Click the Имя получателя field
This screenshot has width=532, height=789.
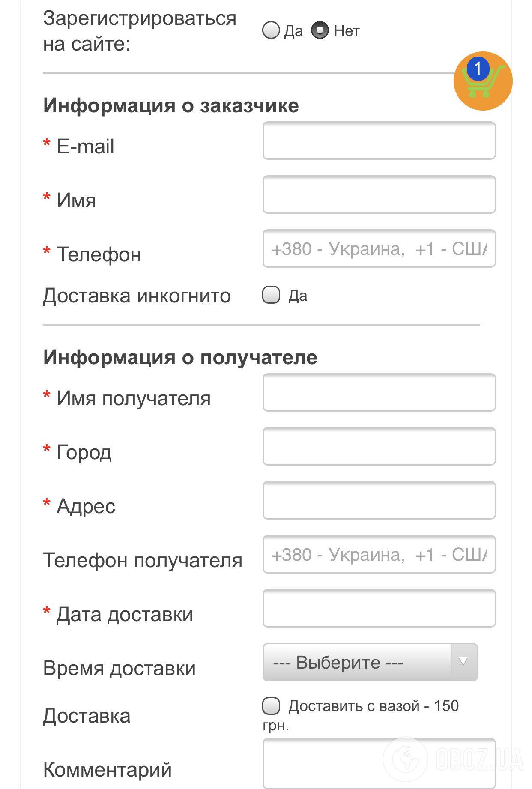coord(379,392)
